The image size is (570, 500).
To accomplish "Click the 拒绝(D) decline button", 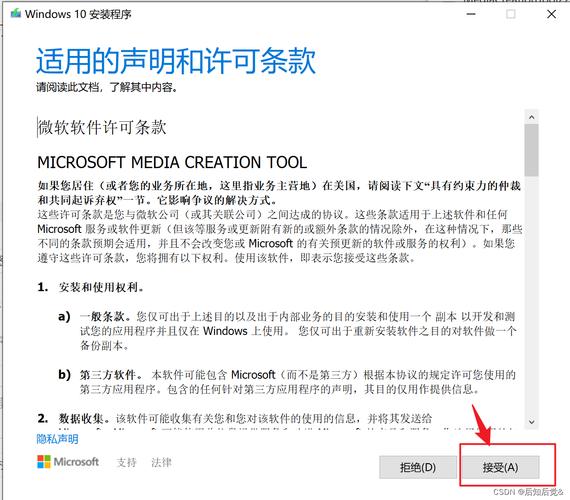I will click(x=418, y=467).
